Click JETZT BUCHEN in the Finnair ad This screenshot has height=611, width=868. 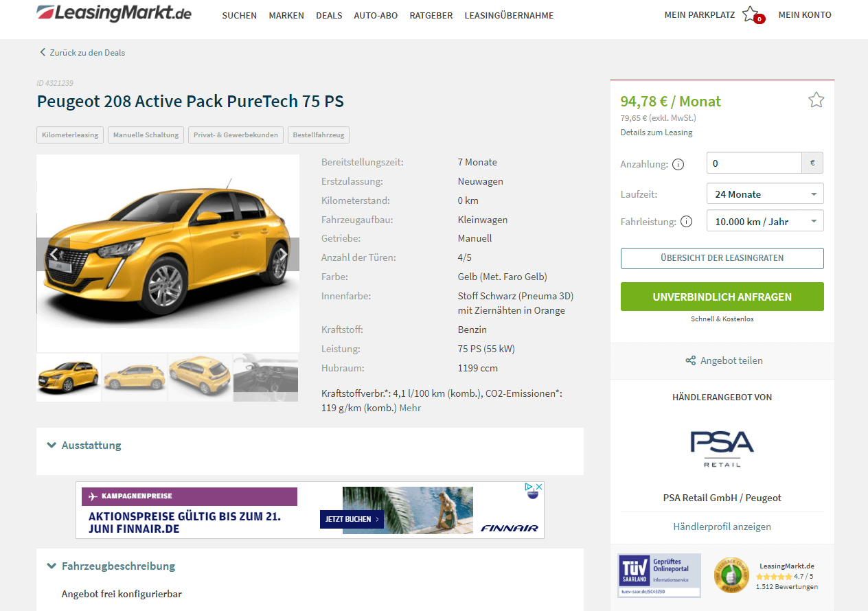click(352, 519)
